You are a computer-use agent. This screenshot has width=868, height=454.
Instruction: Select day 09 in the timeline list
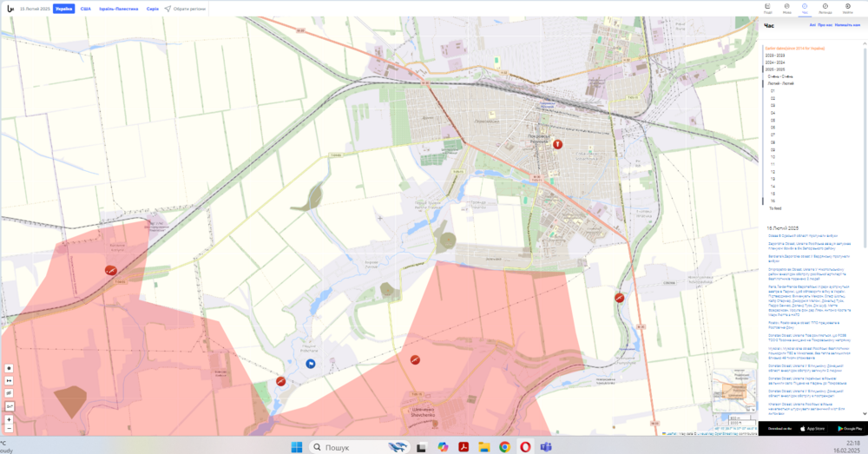pyautogui.click(x=773, y=149)
